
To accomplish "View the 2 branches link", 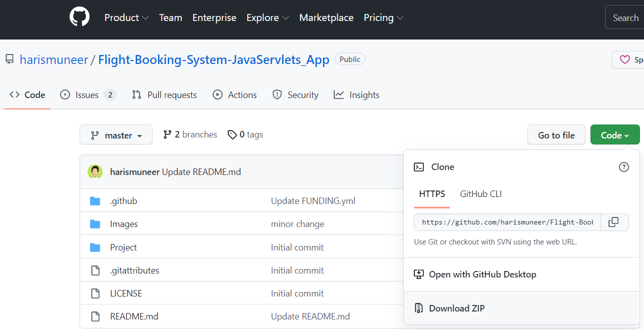I will [x=190, y=134].
